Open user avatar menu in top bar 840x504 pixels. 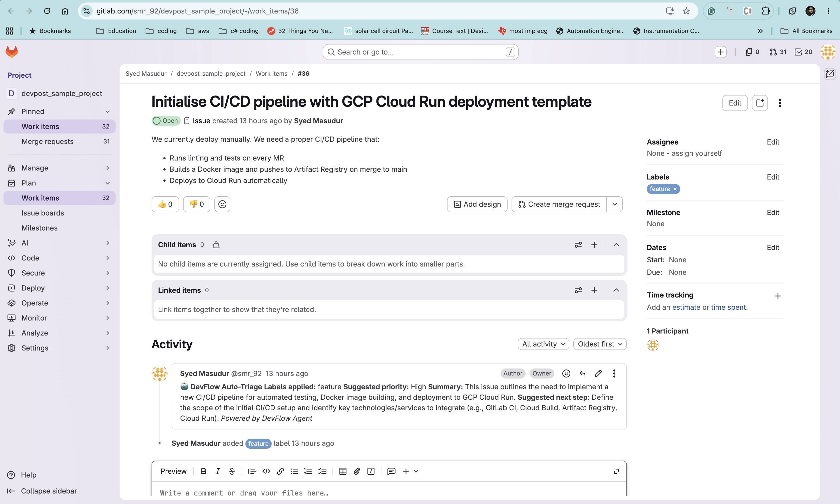[828, 52]
